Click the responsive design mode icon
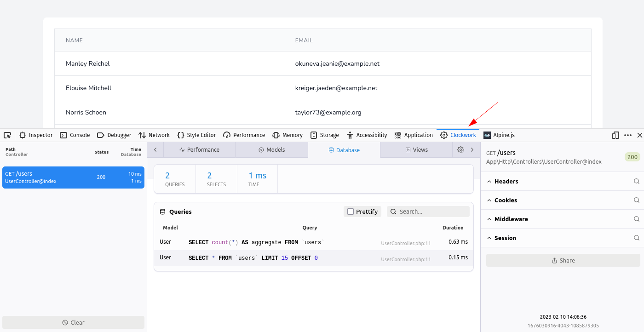Screen dimensions: 644x332 click(x=615, y=135)
